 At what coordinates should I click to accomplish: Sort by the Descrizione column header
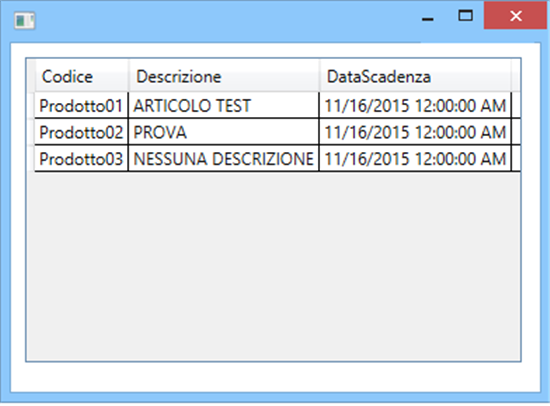(x=224, y=76)
